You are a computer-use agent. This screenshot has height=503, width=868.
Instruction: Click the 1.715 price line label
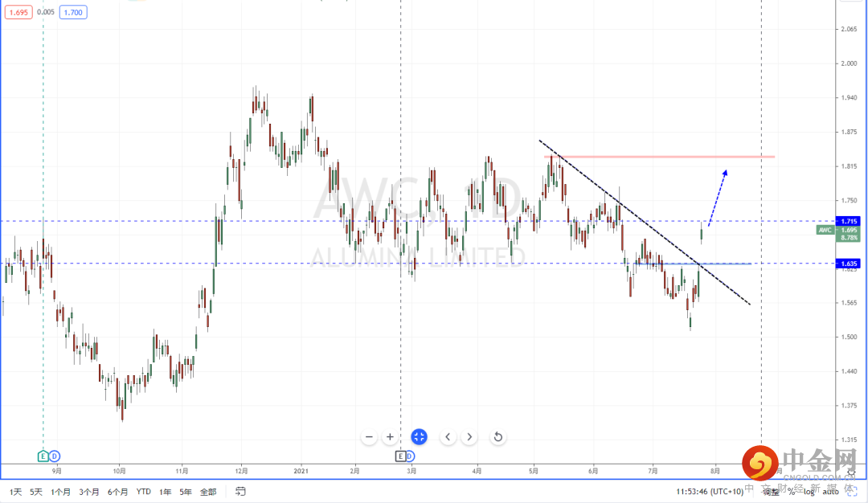pyautogui.click(x=848, y=221)
